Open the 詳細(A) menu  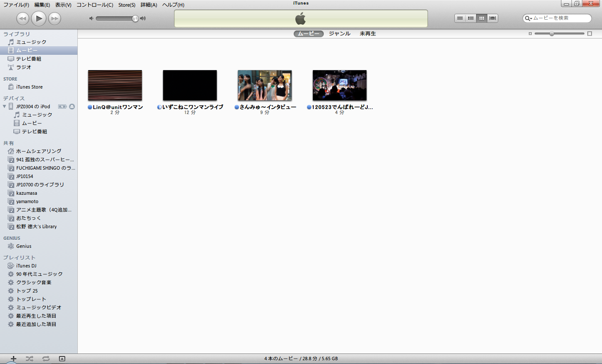click(149, 5)
